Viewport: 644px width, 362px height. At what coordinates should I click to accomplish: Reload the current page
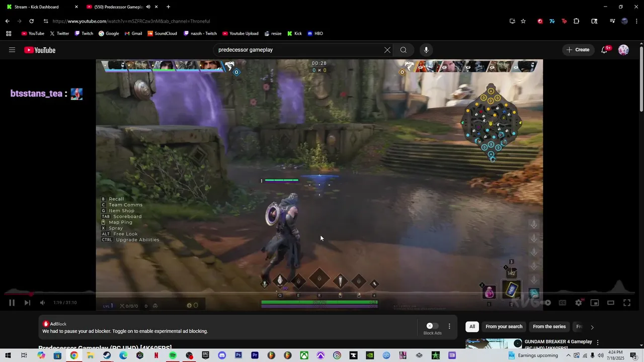click(x=31, y=21)
